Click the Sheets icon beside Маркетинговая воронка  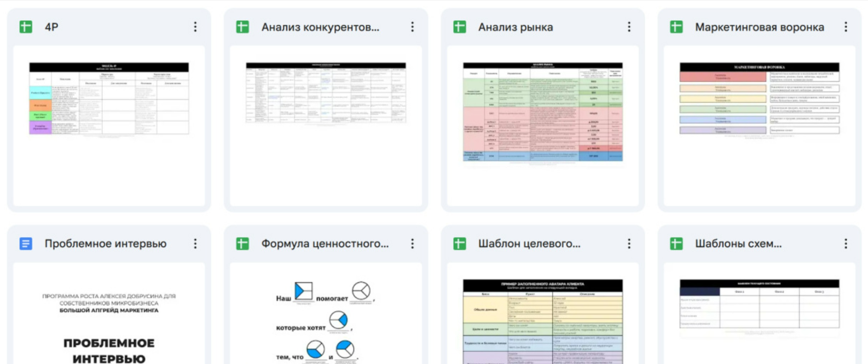tap(676, 27)
